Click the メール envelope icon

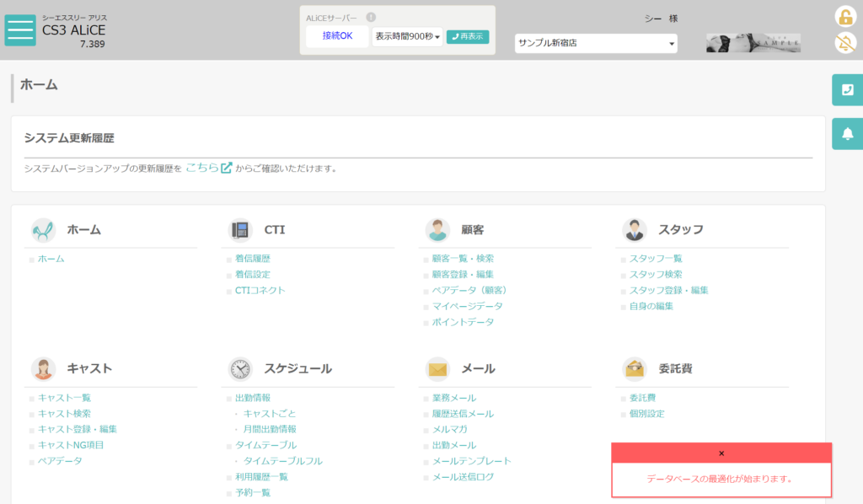pos(437,368)
